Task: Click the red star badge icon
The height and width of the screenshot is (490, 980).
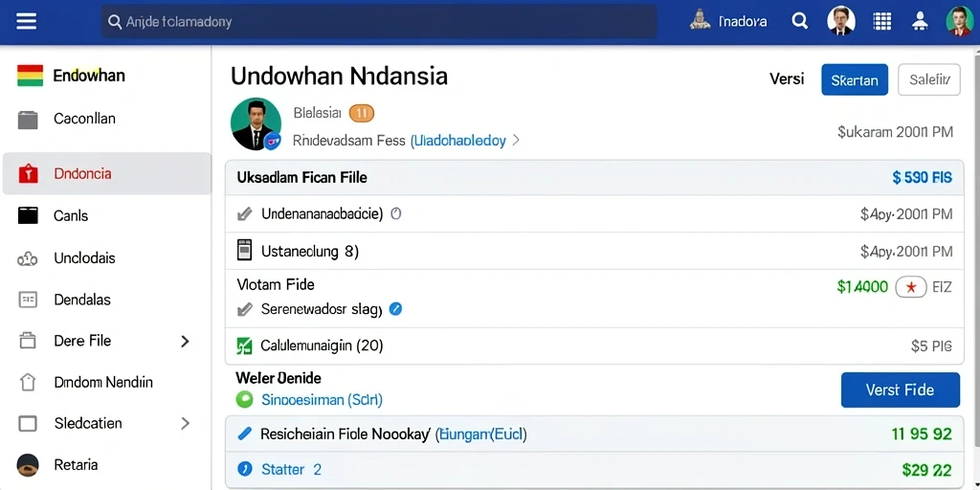Action: (x=911, y=287)
